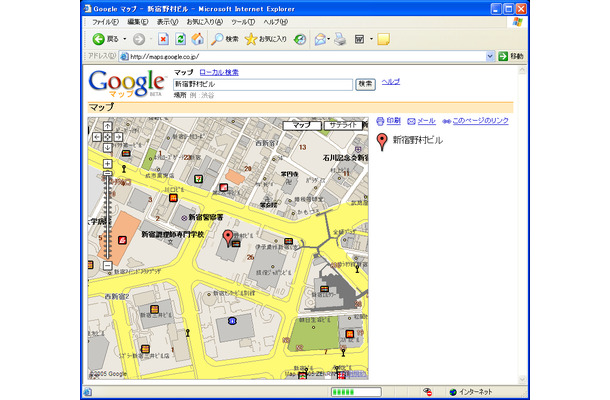Open the ヘルプ link
610x400 pixels.
(391, 82)
